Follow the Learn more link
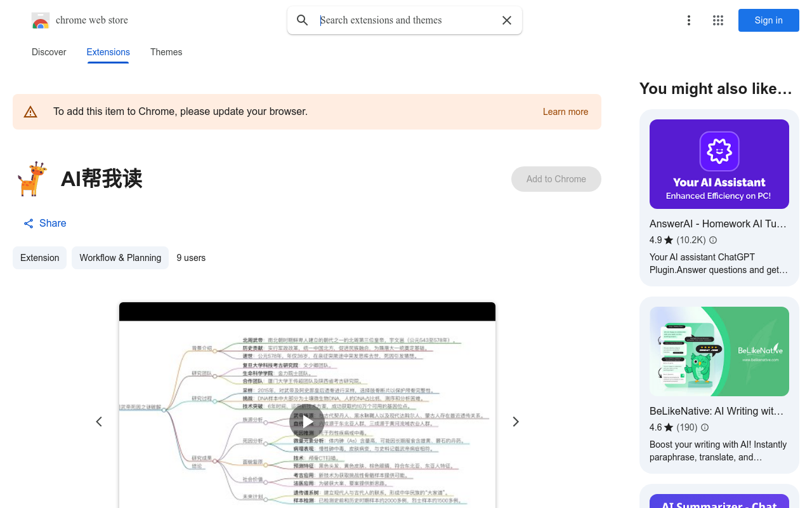Screen dimensions: 812x508 [565, 112]
